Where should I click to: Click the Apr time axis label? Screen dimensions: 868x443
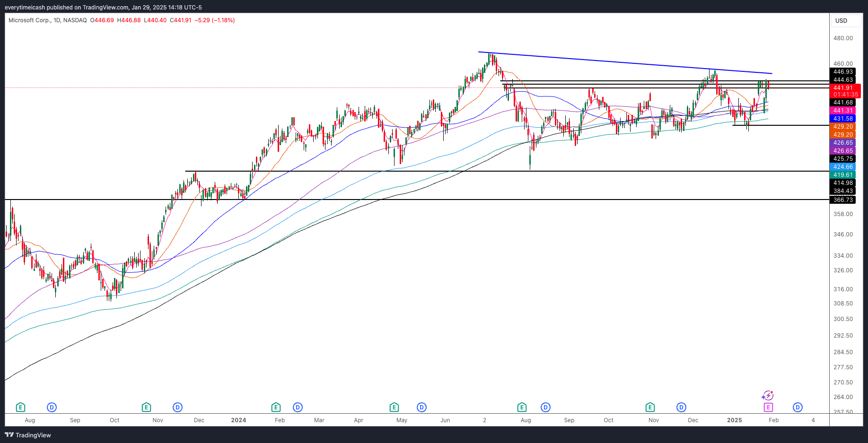click(x=359, y=420)
